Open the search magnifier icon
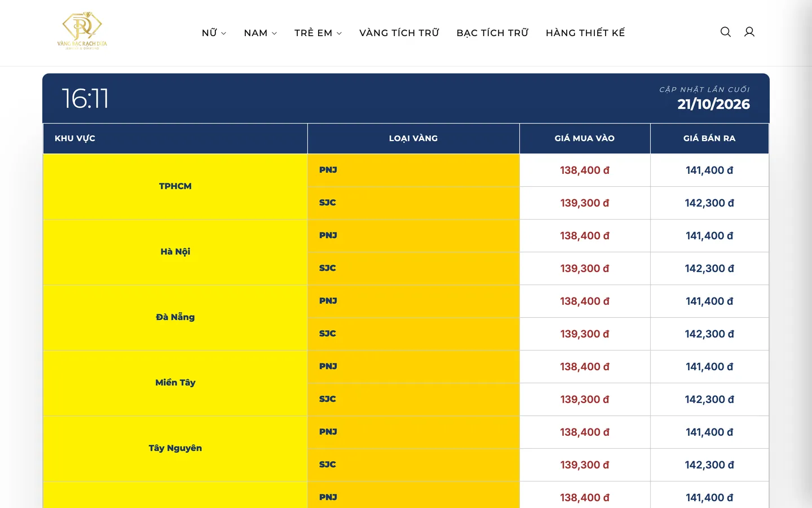Image resolution: width=812 pixels, height=508 pixels. [x=726, y=32]
